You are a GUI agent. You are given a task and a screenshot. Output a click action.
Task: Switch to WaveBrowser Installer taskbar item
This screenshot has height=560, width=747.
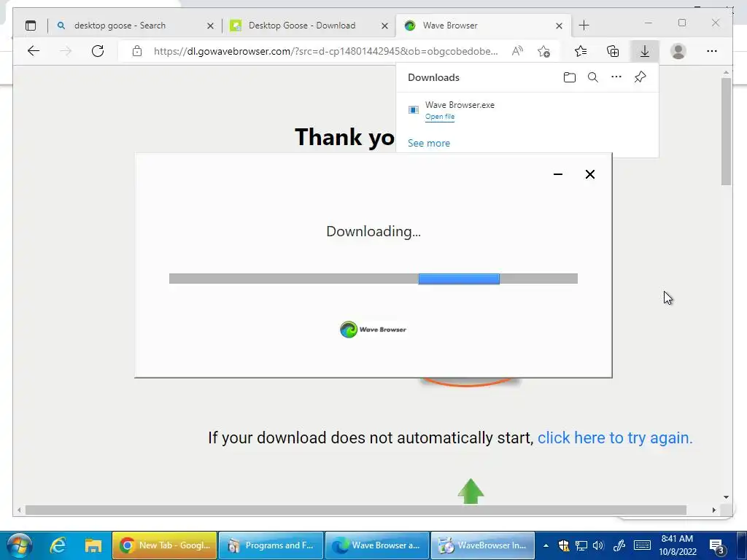tap(483, 545)
